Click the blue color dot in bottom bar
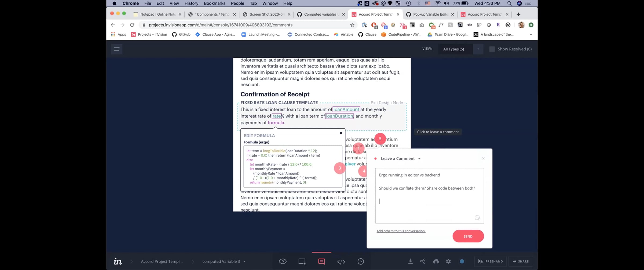644x270 pixels. tap(462, 261)
